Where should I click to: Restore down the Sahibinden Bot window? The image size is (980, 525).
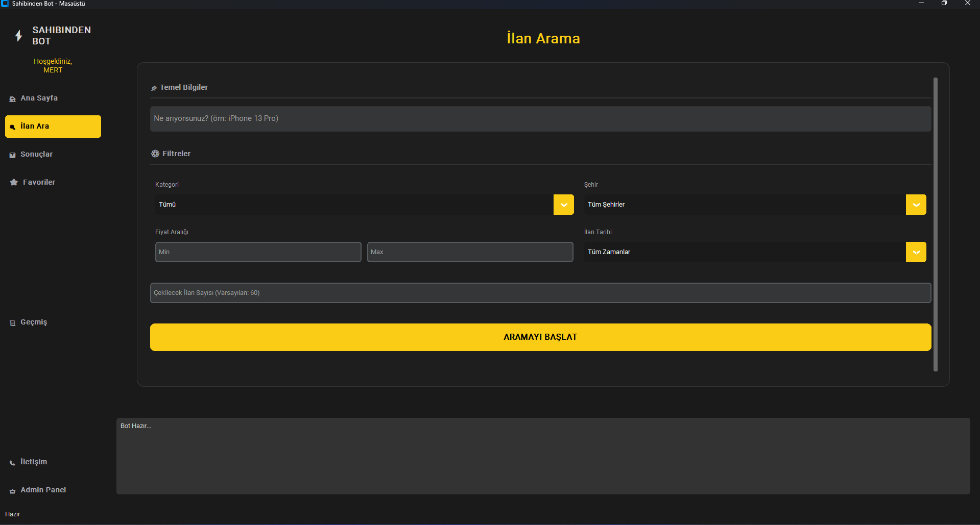click(944, 4)
